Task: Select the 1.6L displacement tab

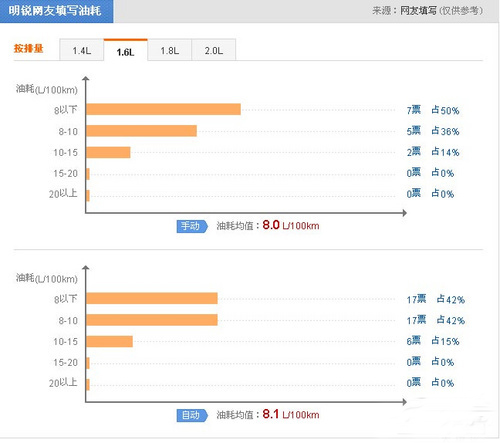Action: (126, 50)
